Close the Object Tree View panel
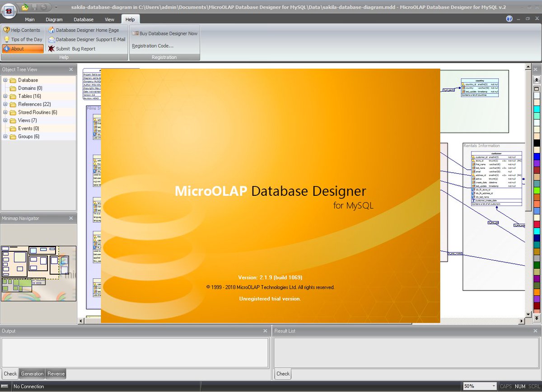Image resolution: width=542 pixels, height=392 pixels. pos(71,69)
